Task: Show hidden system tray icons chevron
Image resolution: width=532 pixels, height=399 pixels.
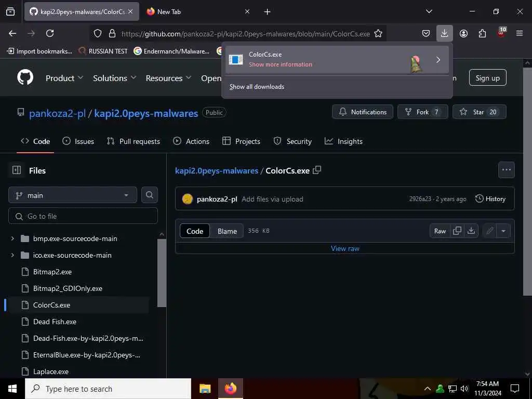Action: [428, 389]
